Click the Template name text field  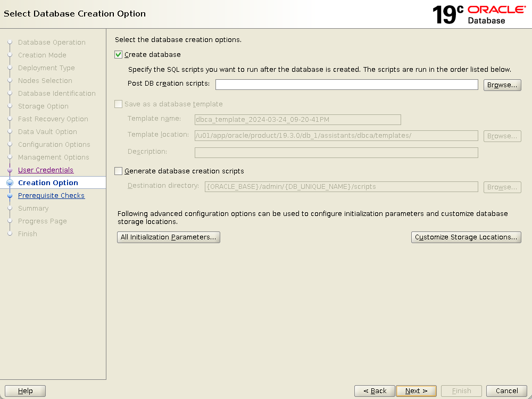297,120
